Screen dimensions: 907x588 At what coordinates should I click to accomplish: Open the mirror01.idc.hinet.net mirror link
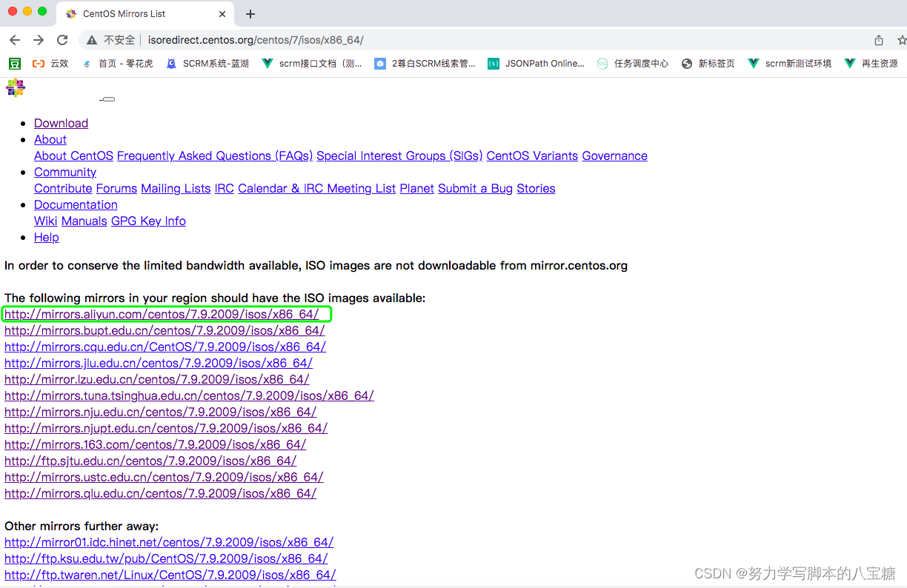[x=169, y=543]
